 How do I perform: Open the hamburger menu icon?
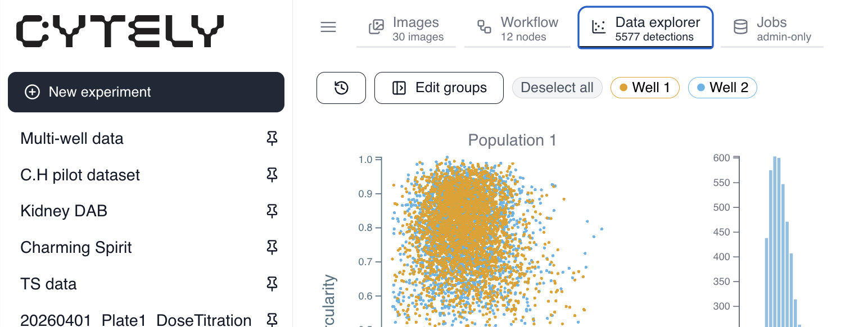(x=328, y=27)
